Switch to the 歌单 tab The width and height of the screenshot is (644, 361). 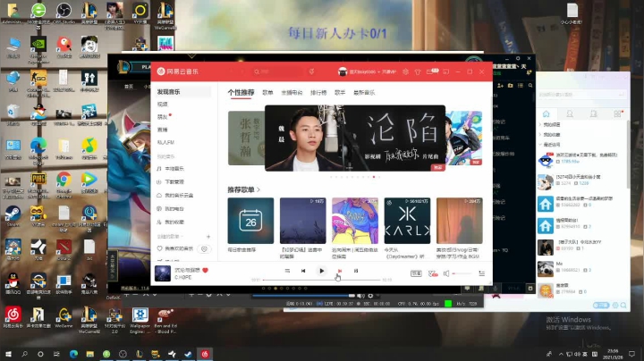tap(267, 93)
